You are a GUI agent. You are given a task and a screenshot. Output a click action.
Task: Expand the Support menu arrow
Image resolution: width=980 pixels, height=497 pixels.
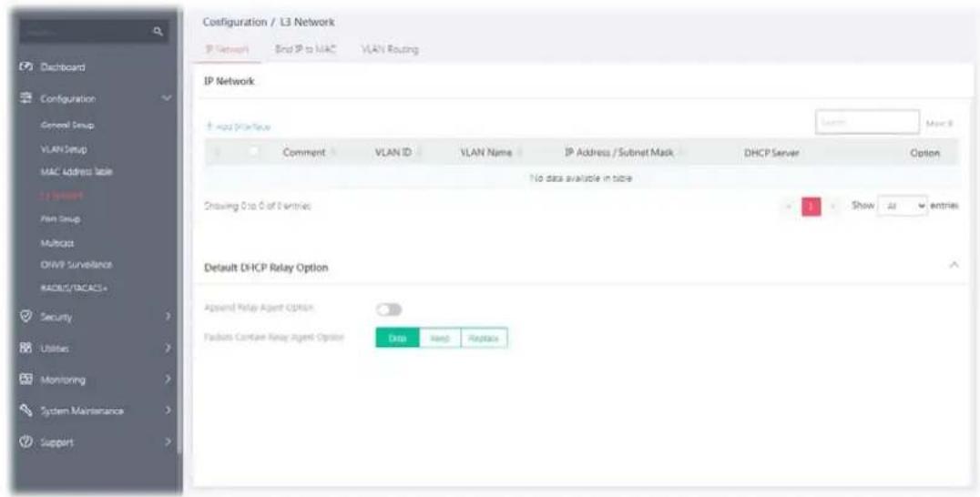point(168,442)
